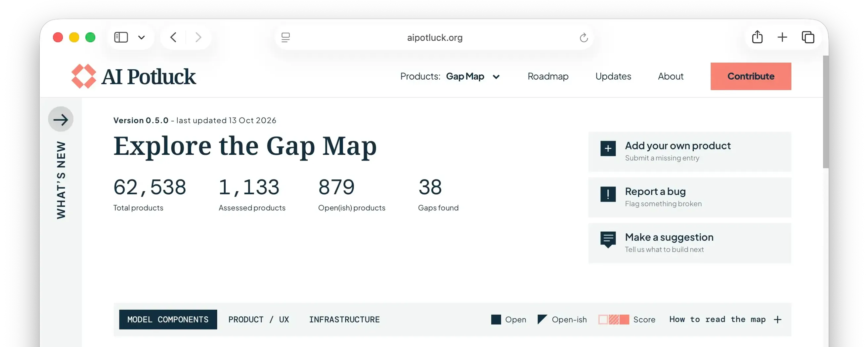Select the Model Components tab
The width and height of the screenshot is (868, 347).
coord(168,319)
